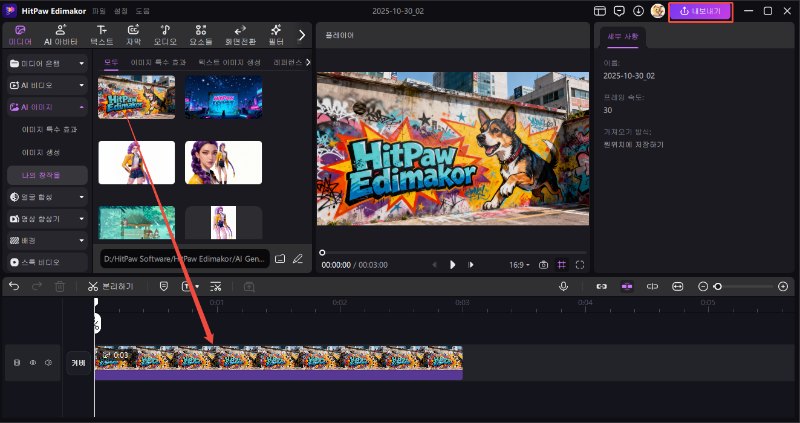Select the Audio (오디오) tool icon

point(164,35)
